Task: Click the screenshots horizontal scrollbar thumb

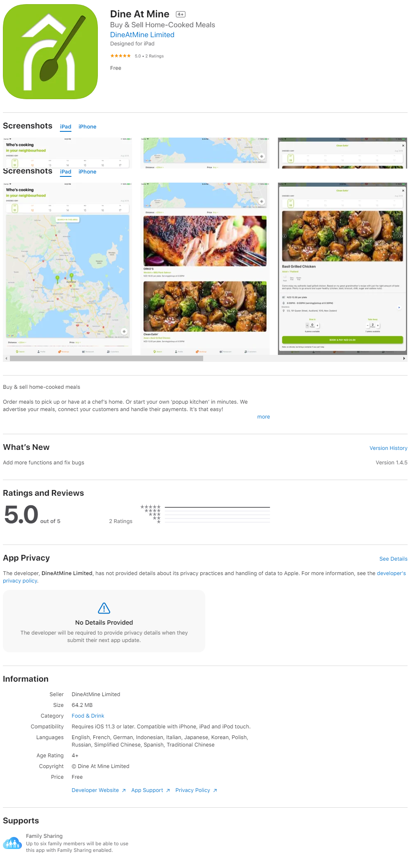Action: [x=107, y=359]
